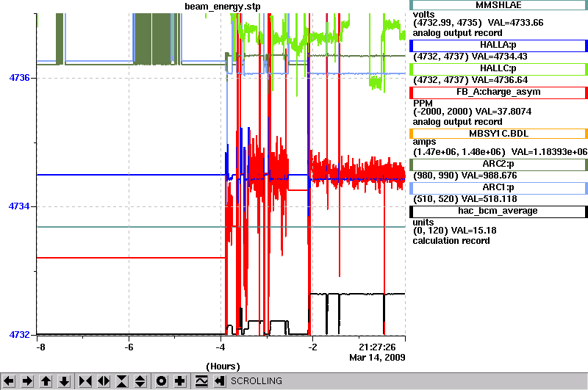Click the plus crosshair icon

(x=180, y=381)
